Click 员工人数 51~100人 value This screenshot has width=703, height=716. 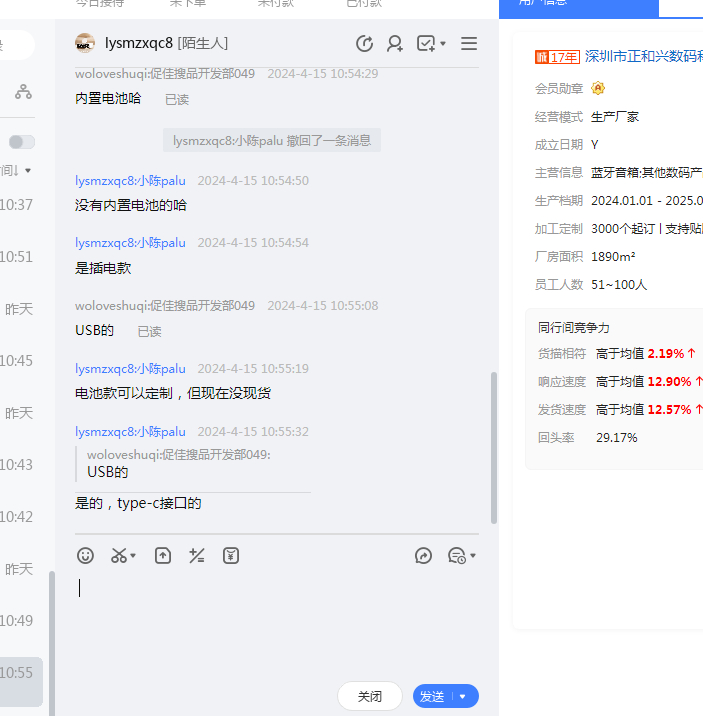[x=619, y=285]
